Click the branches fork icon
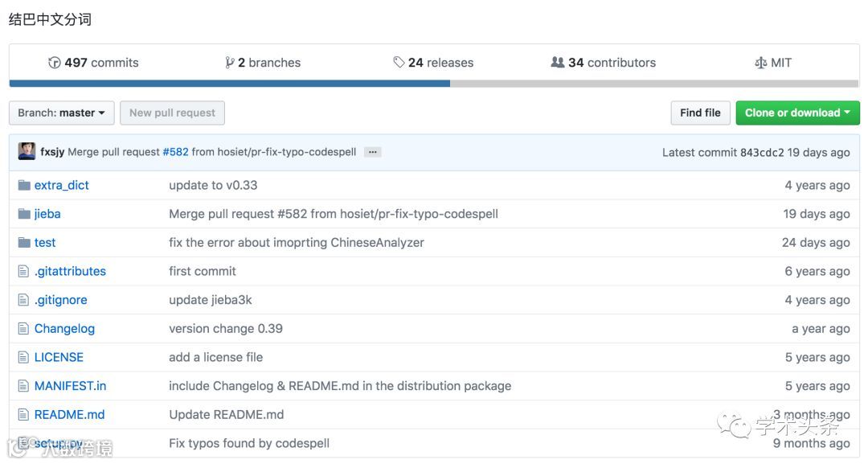Viewport: 868px width, 464px height. click(x=229, y=63)
